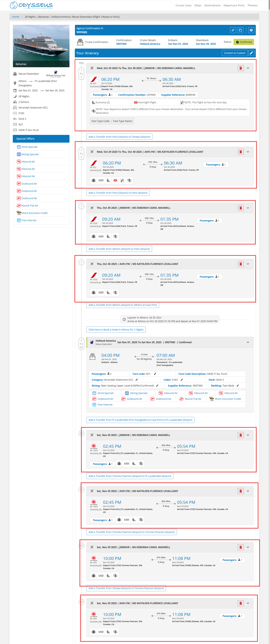Click Book a Hotel in Athens link

[x=116, y=330]
